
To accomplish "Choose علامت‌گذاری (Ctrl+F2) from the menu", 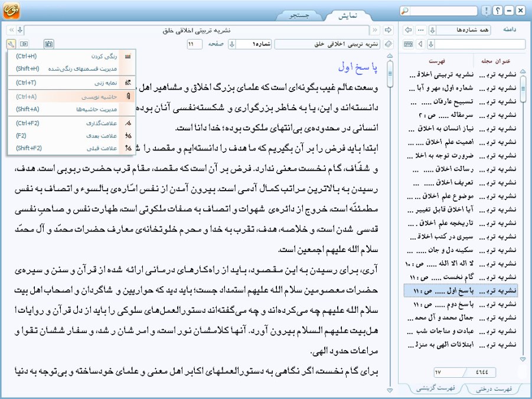I will 71,123.
